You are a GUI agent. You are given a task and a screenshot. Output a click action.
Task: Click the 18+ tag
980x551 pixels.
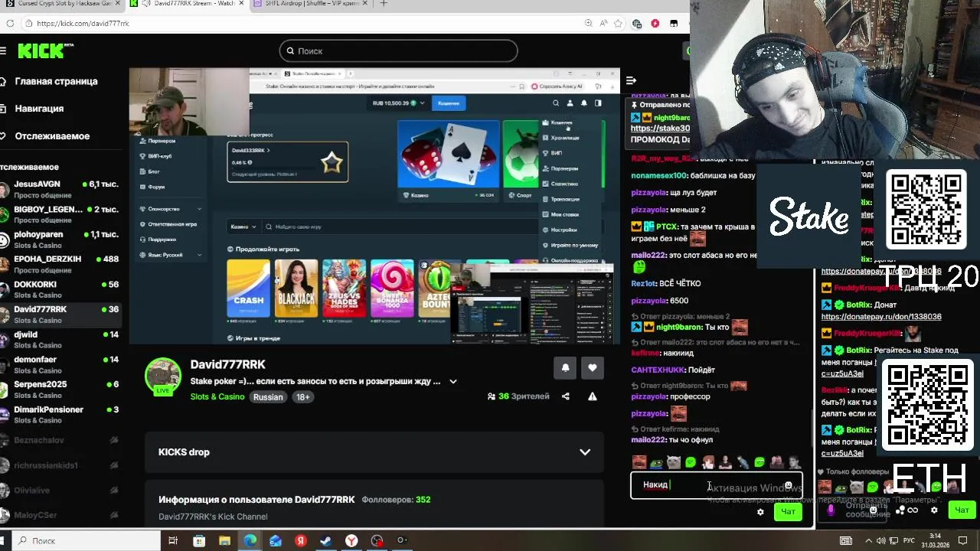pos(302,396)
